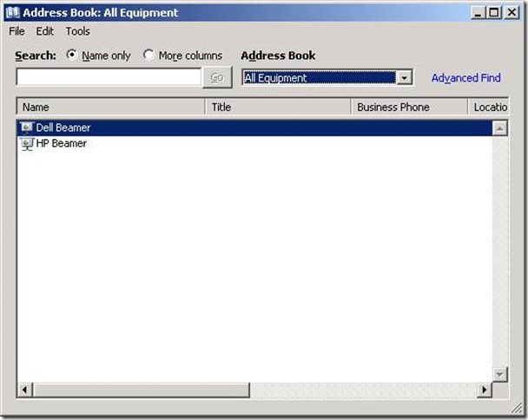Click the horizontal scrollbar left arrow
Screen dimensions: 528x420
click(x=24, y=390)
